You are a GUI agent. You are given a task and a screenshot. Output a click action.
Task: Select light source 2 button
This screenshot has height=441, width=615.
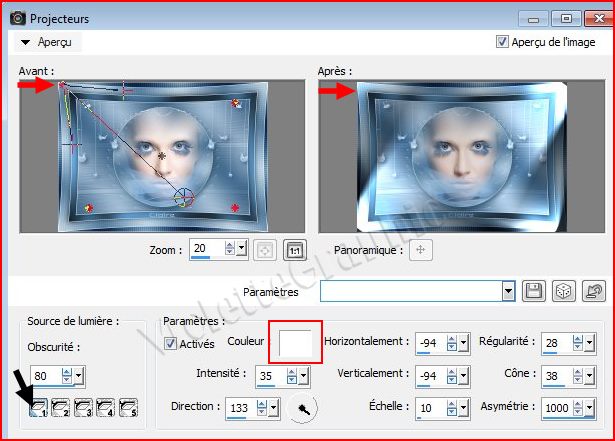pos(59,407)
